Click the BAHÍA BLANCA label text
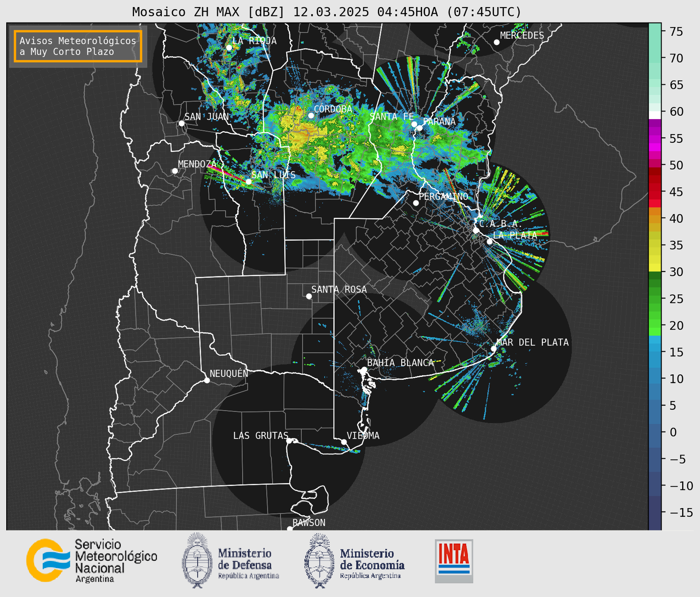700x597 pixels. click(400, 363)
